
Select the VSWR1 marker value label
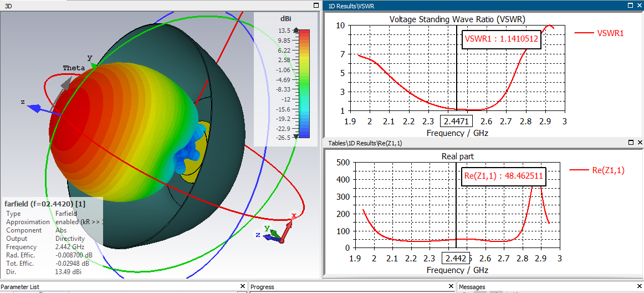coord(500,39)
